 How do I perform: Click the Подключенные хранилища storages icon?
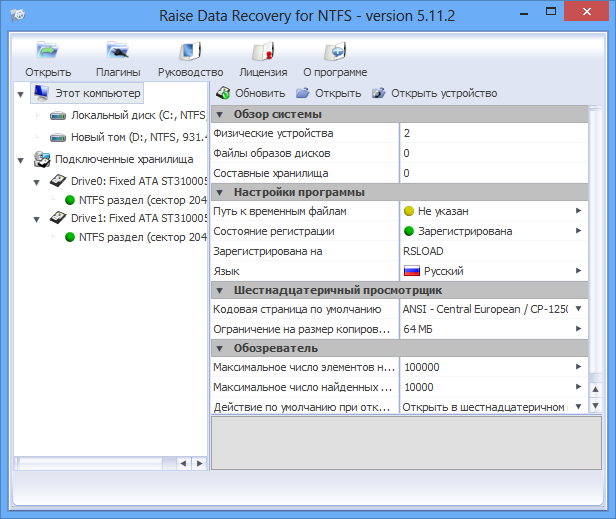(x=42, y=159)
